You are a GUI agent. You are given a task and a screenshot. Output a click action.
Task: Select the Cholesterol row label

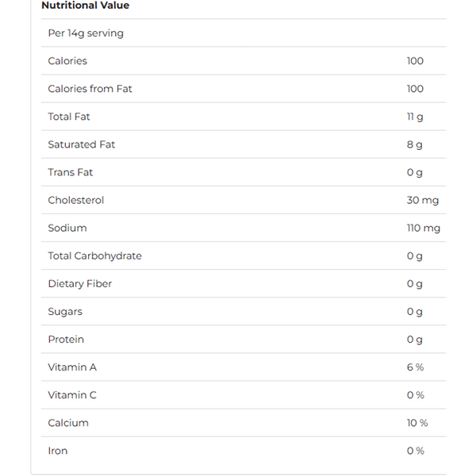point(76,200)
